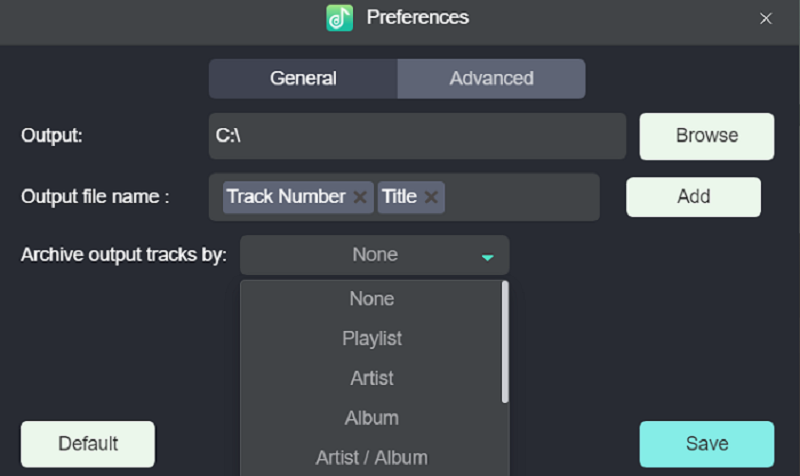Viewport: 800px width, 476px height.
Task: Click the teal archive dropdown arrow
Action: [x=487, y=257]
